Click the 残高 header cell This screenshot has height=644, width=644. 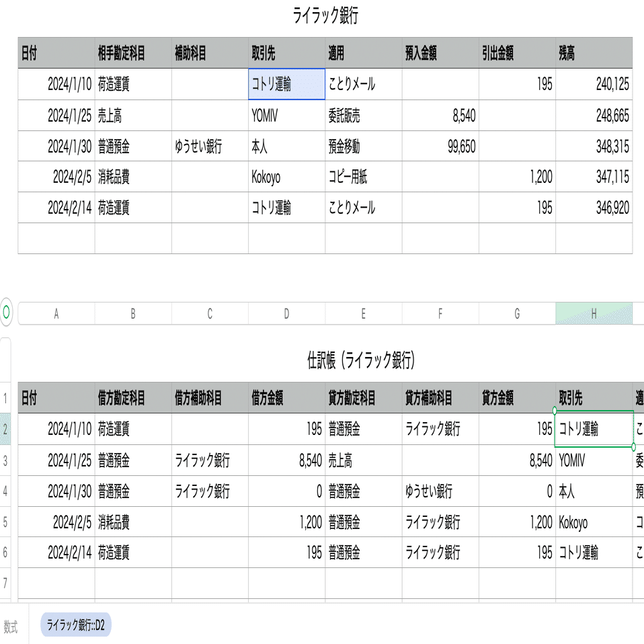[x=594, y=53]
